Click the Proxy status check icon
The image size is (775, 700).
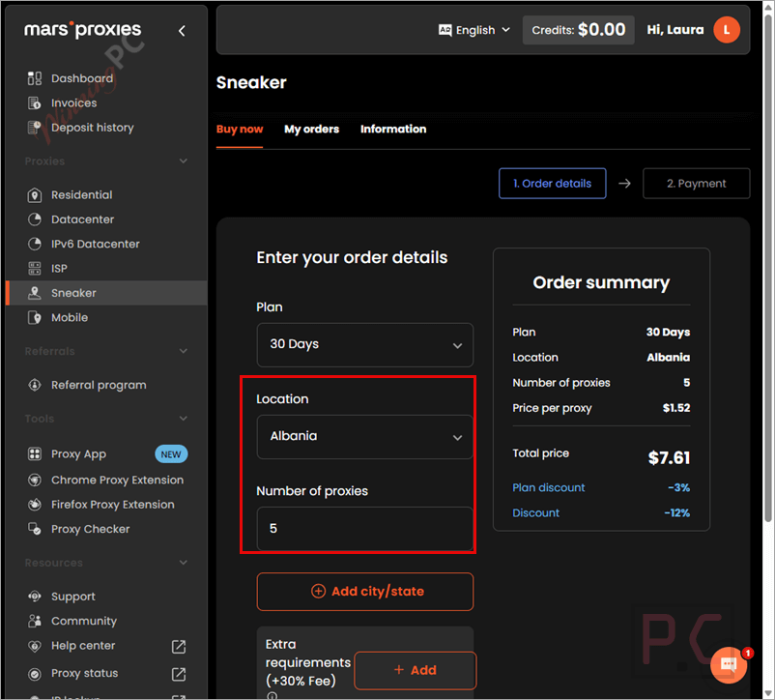[x=35, y=673]
